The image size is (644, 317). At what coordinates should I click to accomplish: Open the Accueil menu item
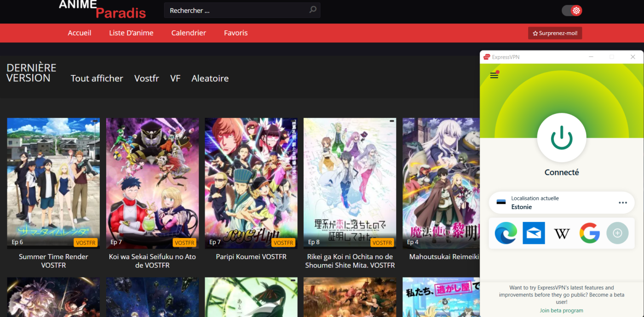[x=80, y=33]
